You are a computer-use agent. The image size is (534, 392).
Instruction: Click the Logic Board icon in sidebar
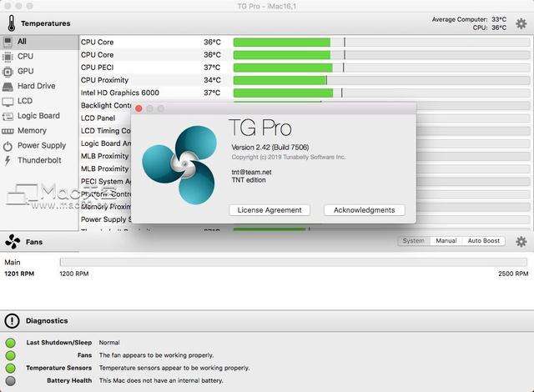[8, 117]
